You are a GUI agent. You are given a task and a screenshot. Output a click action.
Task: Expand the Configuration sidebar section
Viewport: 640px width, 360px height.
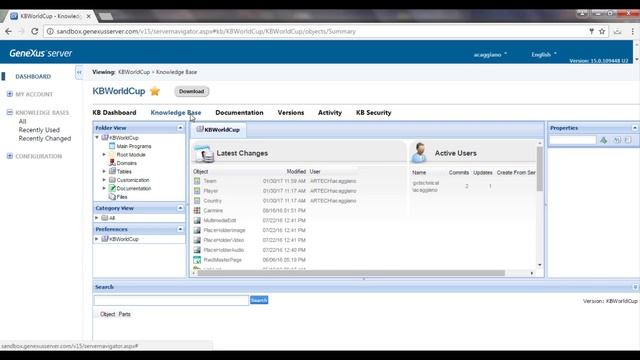click(x=10, y=156)
